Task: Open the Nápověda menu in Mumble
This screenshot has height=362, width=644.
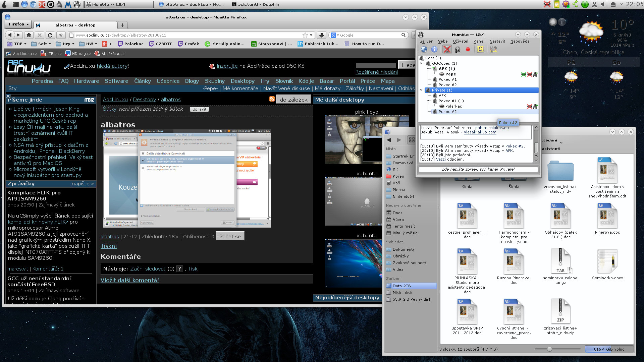Action: (520, 41)
